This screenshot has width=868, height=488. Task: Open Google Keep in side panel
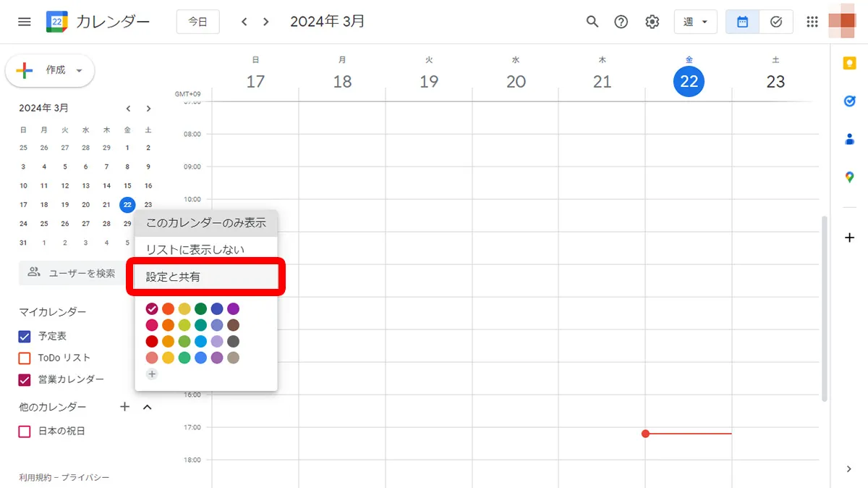(849, 64)
